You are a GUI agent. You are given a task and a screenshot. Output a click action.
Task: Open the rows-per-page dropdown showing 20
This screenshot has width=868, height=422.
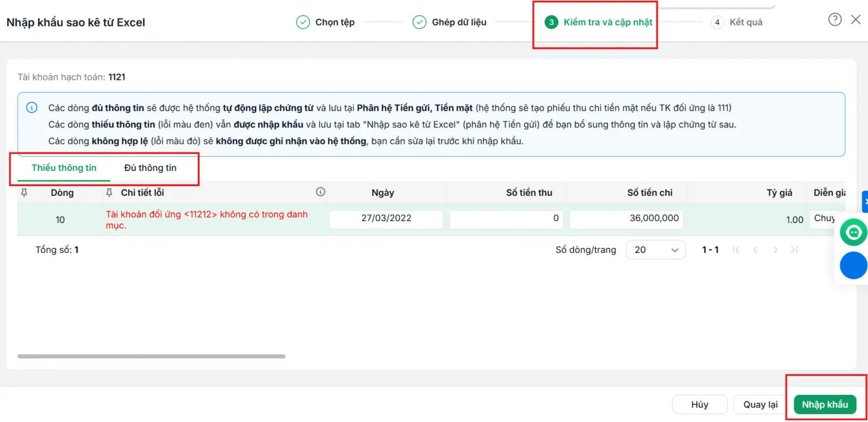click(656, 249)
